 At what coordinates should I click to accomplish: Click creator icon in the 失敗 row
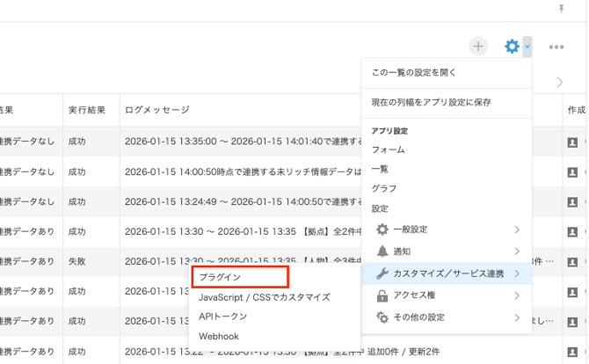point(572,262)
